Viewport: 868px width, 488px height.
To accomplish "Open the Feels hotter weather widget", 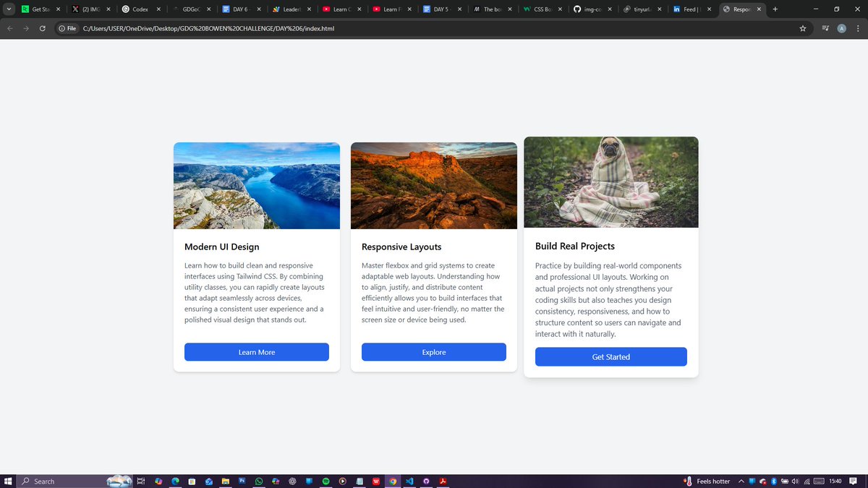I will 707,481.
